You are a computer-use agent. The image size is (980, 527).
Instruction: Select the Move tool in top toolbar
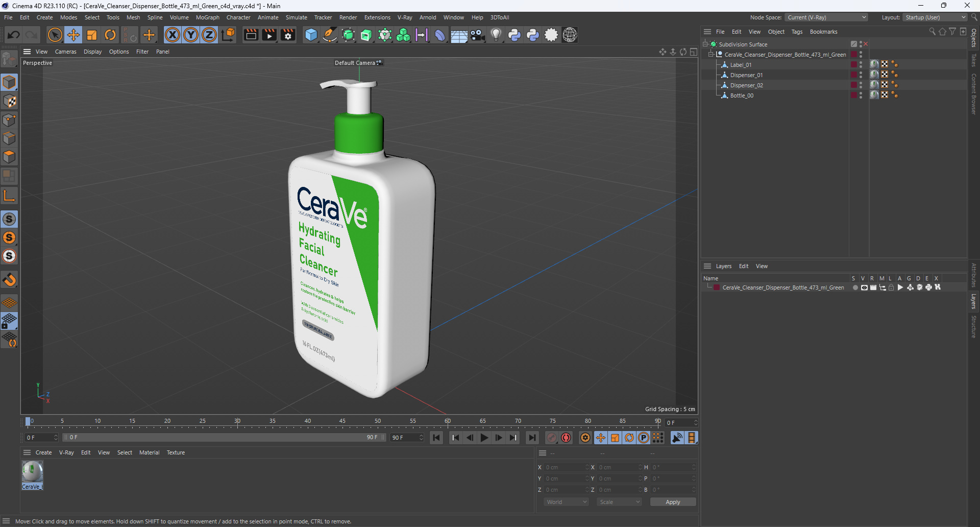[x=73, y=35]
